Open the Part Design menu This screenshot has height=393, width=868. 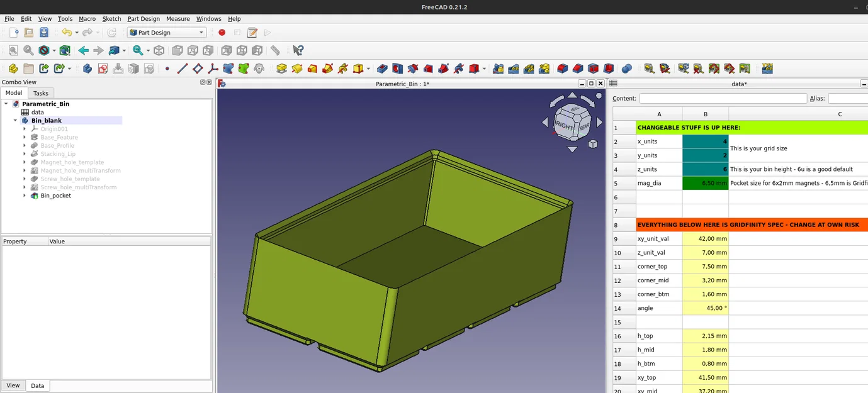point(144,18)
